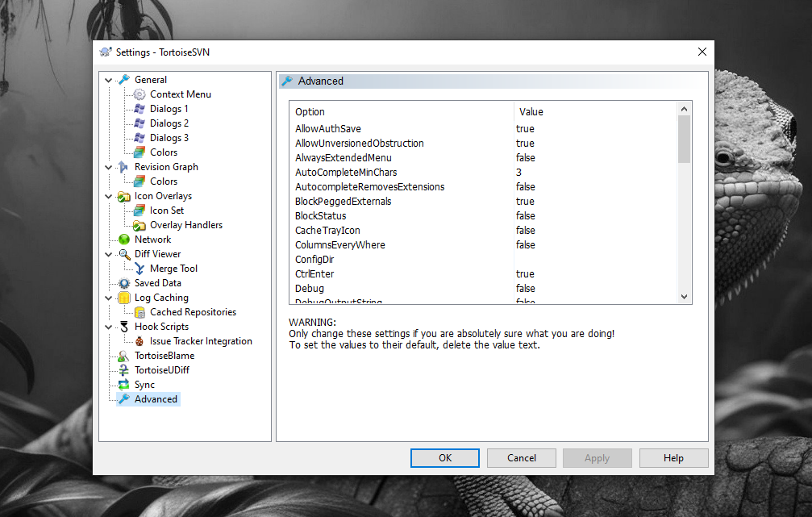Select the Saved Data gear icon
The width and height of the screenshot is (812, 517).
(x=124, y=283)
